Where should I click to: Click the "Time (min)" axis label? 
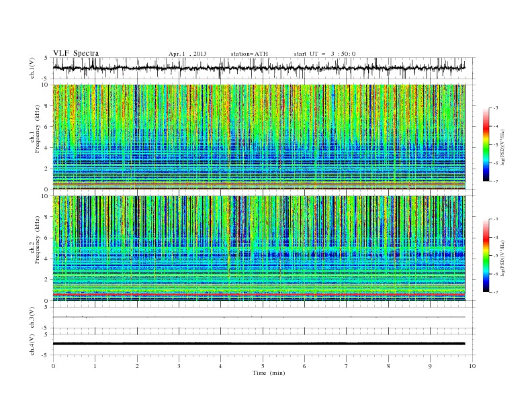[269, 373]
